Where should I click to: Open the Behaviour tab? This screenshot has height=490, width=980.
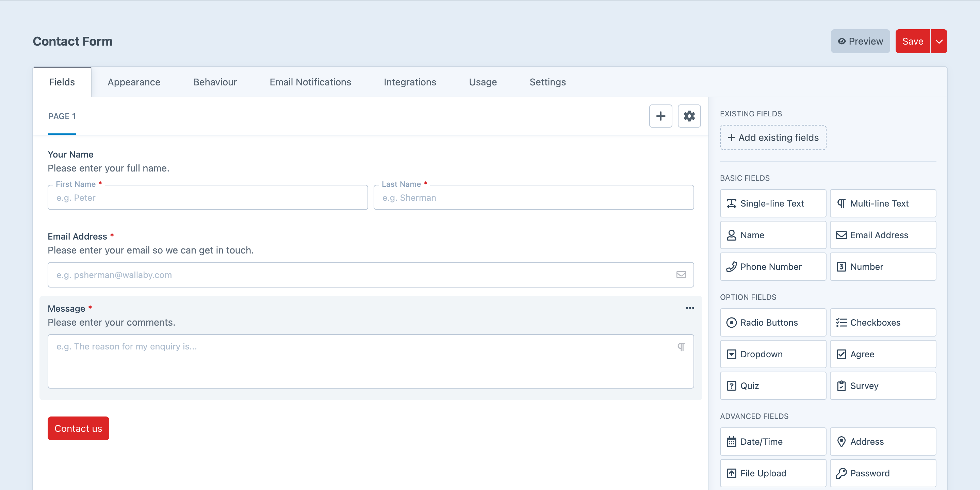(215, 82)
